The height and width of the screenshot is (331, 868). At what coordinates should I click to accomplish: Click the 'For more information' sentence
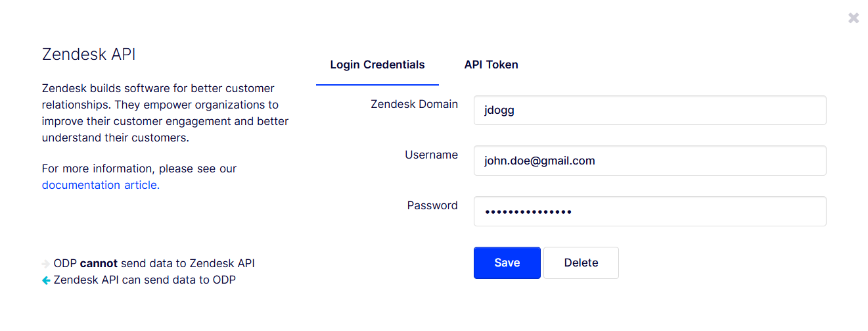pos(139,168)
